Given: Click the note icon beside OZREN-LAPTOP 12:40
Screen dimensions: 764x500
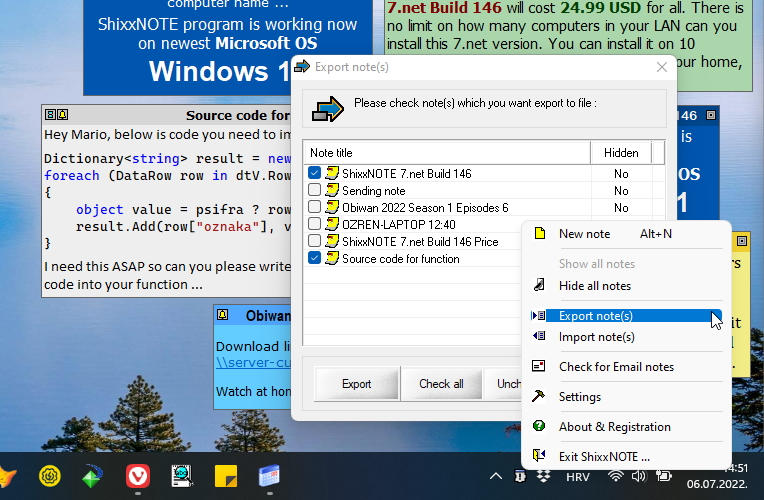Looking at the screenshot, I should 332,224.
